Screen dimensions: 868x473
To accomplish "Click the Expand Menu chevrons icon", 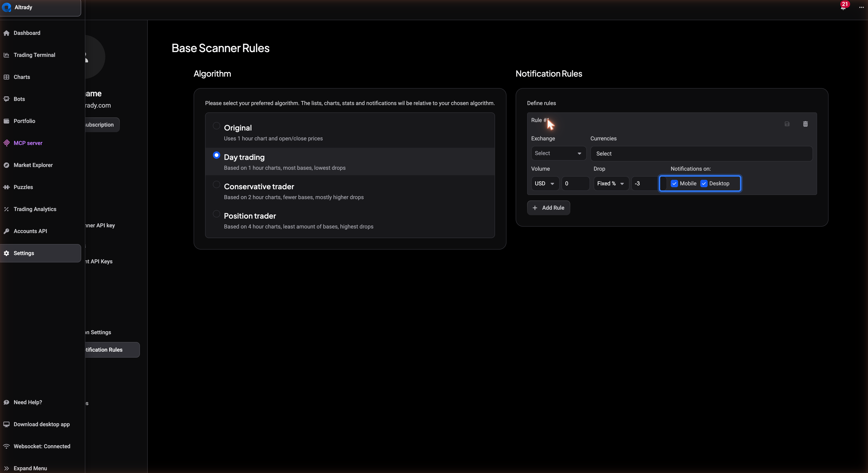I will [6, 468].
